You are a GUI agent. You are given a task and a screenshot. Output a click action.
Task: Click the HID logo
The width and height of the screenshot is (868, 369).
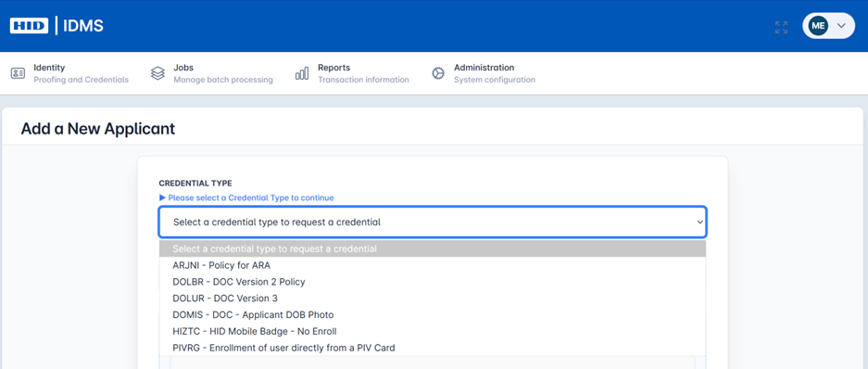pos(29,25)
